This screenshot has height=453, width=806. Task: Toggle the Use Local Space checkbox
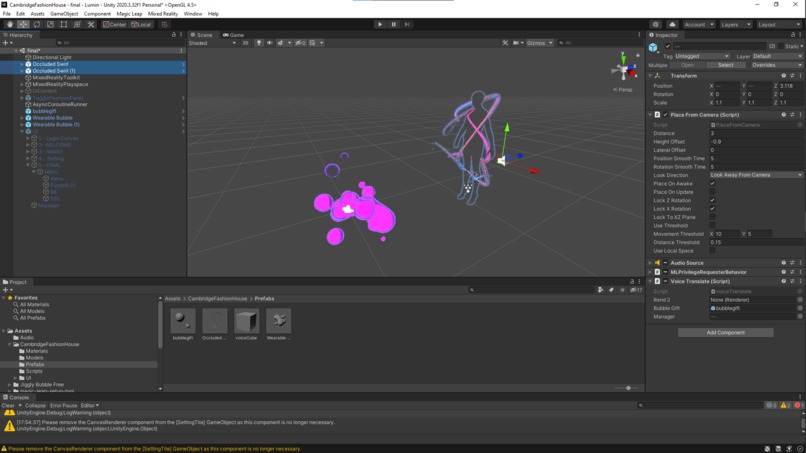point(712,250)
